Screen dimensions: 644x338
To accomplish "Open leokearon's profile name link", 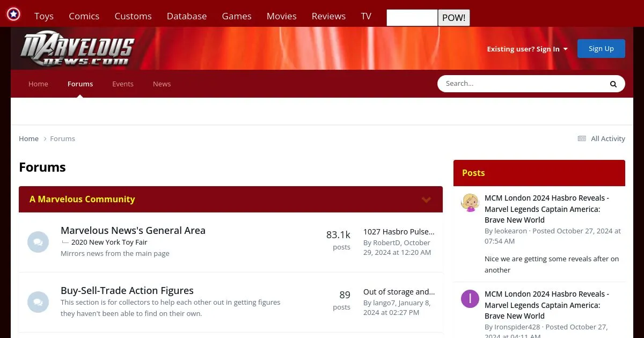I will tap(510, 231).
